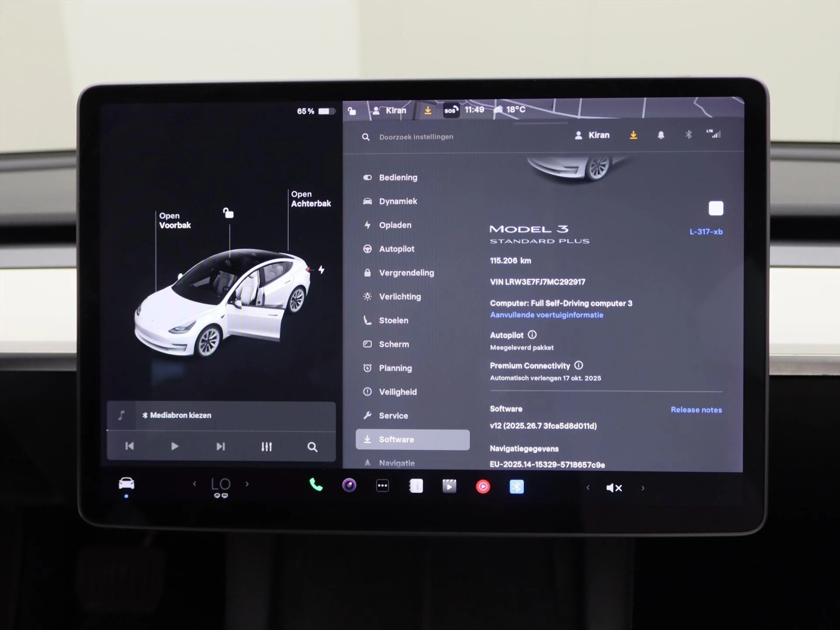The width and height of the screenshot is (840, 630).
Task: Select the Bluetooth icon in the taskbar
Action: pyautogui.click(x=517, y=486)
